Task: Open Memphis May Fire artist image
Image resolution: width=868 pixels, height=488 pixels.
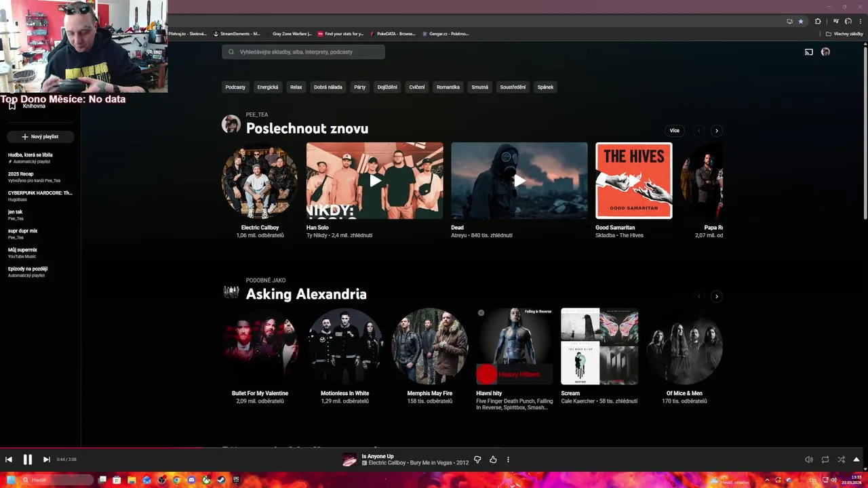Action: (x=429, y=346)
